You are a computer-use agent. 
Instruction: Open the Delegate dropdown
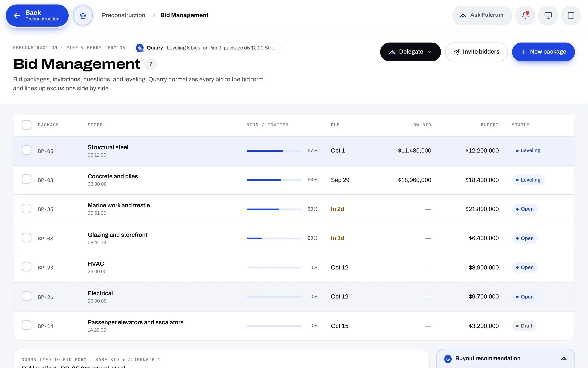tap(410, 52)
